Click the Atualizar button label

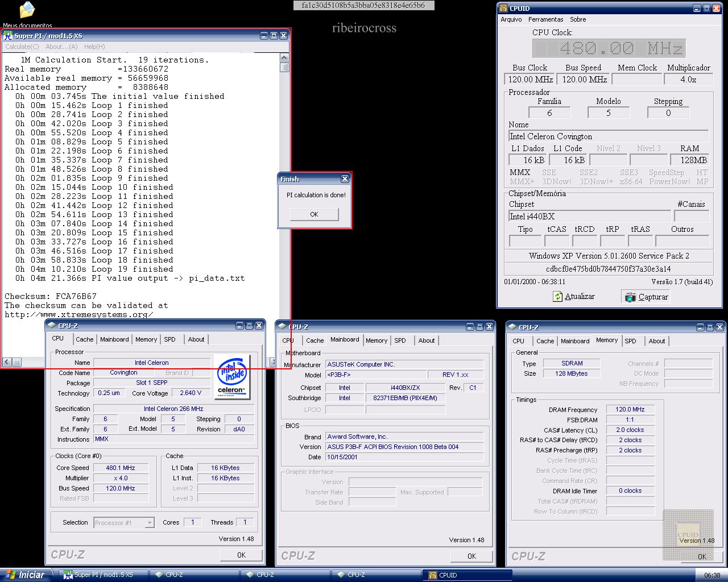(580, 297)
